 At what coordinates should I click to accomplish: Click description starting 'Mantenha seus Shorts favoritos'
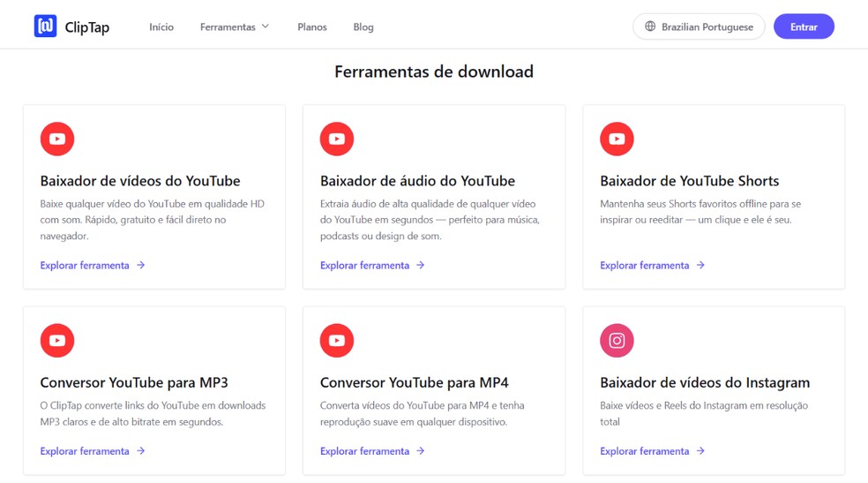[x=700, y=212]
